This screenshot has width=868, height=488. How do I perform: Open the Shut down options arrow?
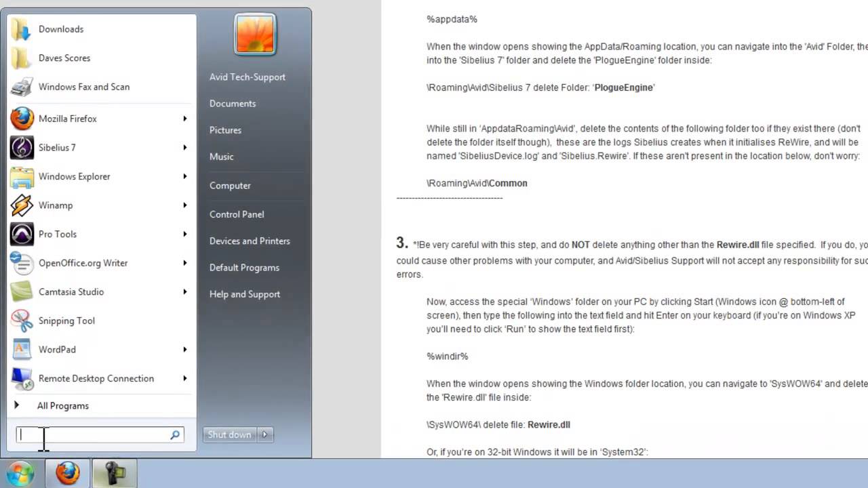pyautogui.click(x=264, y=434)
